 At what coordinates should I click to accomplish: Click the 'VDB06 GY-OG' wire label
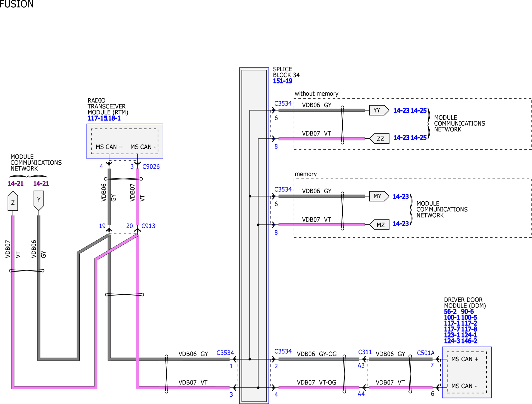pos(317,354)
